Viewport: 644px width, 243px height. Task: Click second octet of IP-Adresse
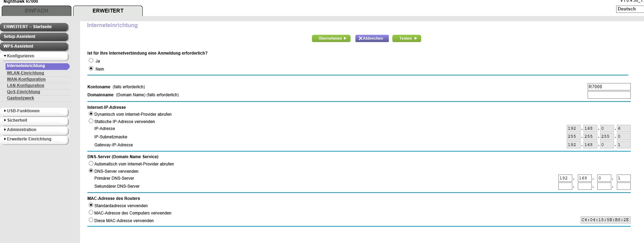click(590, 129)
